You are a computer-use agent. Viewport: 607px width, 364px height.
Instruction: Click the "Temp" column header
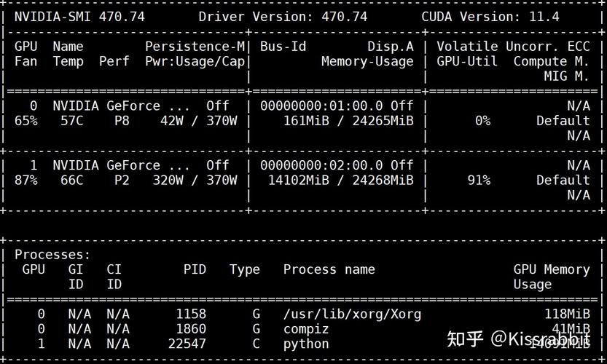(68, 61)
